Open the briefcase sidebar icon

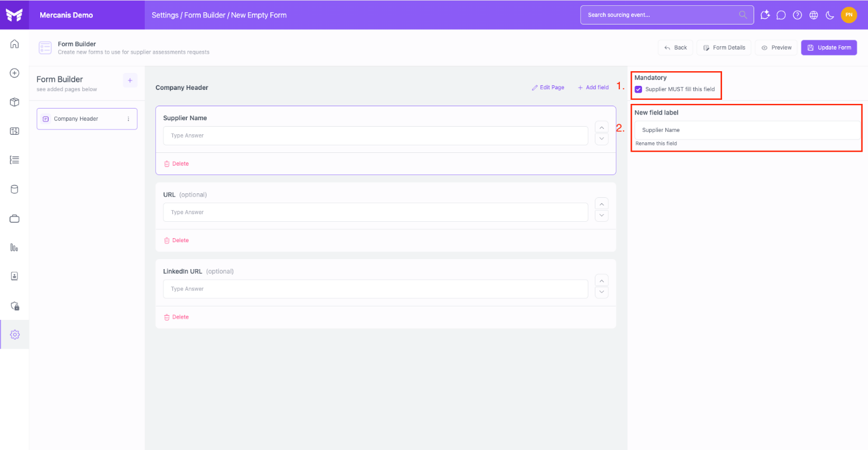15,218
